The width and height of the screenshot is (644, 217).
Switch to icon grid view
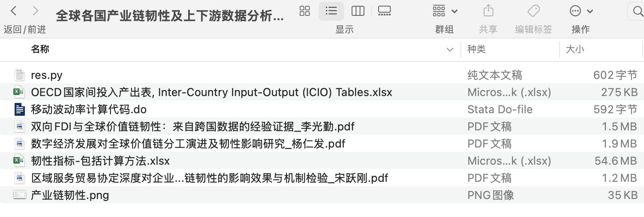pos(305,11)
